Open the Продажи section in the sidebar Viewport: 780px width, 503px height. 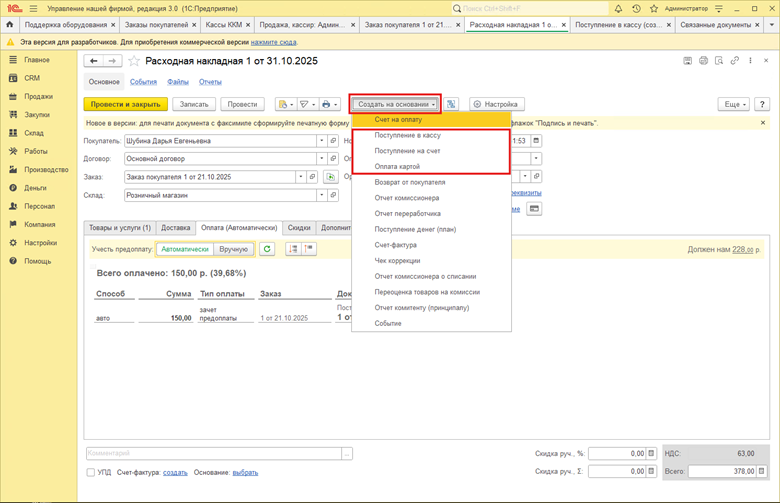click(x=38, y=96)
